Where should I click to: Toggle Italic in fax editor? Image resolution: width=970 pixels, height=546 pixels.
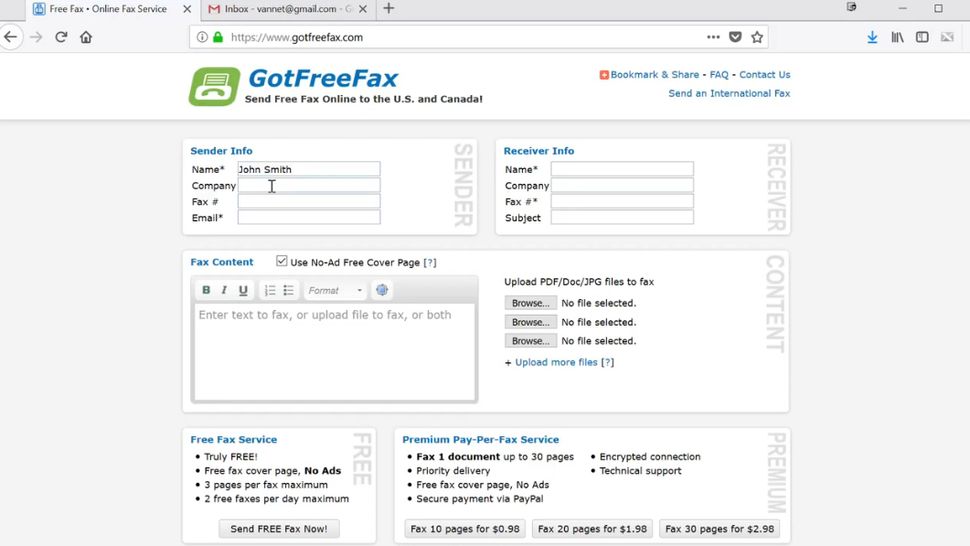224,290
